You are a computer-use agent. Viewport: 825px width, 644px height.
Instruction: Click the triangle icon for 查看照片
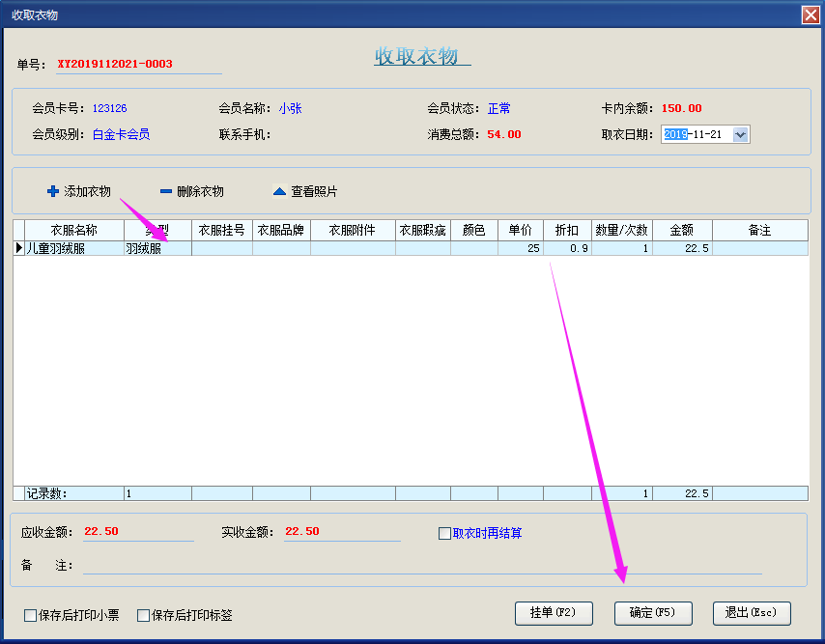(279, 191)
